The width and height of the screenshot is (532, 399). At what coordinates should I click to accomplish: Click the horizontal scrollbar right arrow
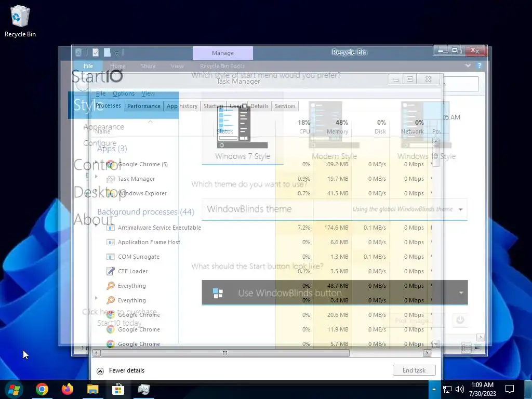pyautogui.click(x=427, y=353)
